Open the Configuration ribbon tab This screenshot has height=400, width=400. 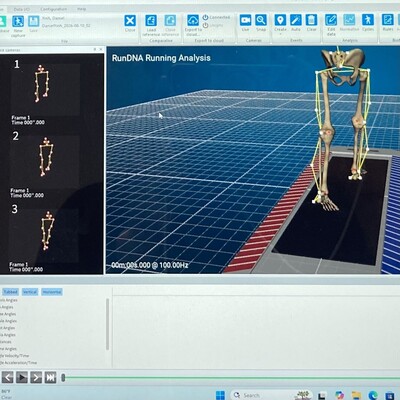tap(53, 9)
